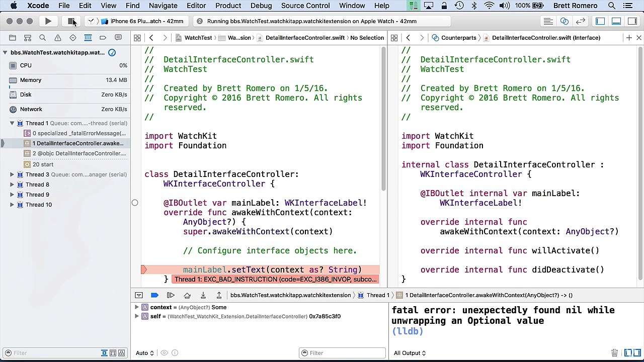Show the Utilities panel toggle

[x=632, y=21]
